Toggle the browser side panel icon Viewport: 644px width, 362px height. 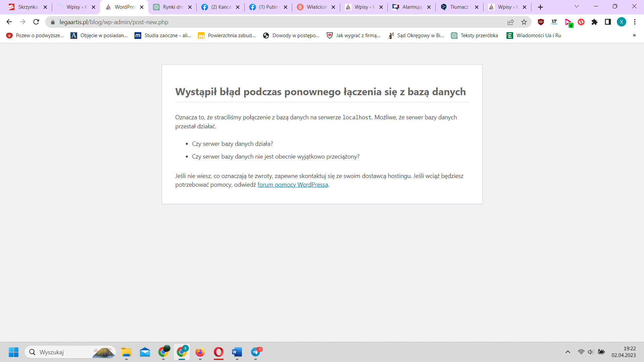tap(608, 22)
